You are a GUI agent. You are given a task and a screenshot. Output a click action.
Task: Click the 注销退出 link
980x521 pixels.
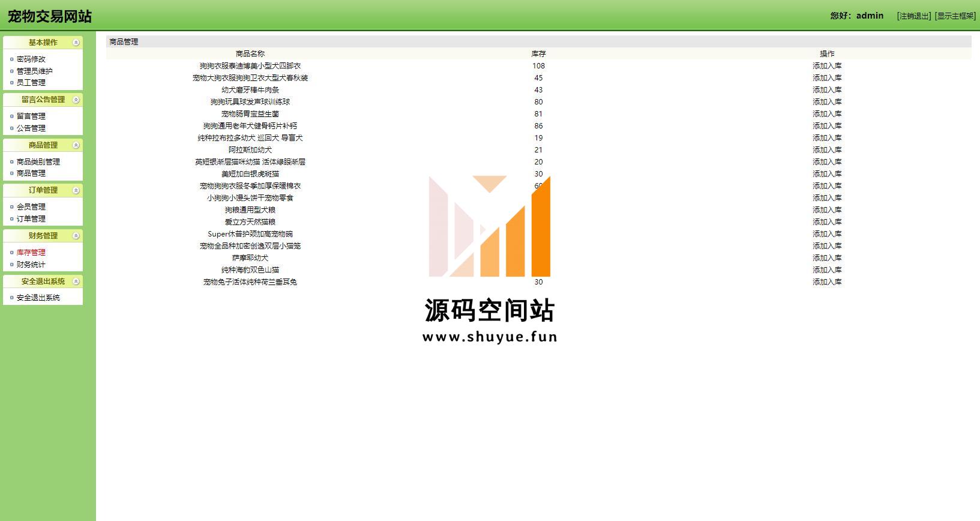click(914, 16)
